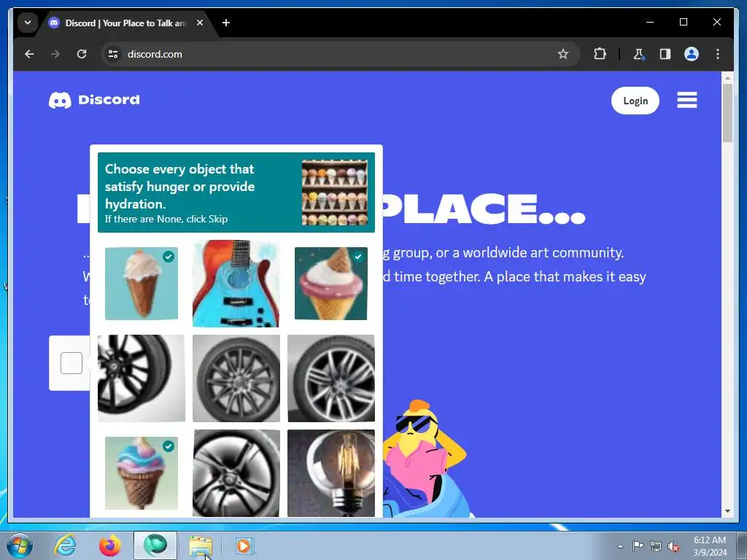Click the Discord logo
Screen dimensions: 747x560
94,100
